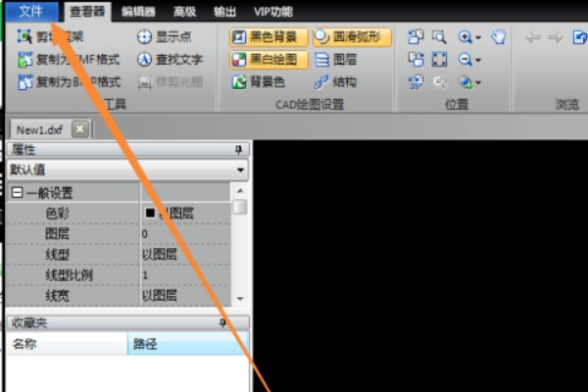Toggle 黑白绘图 black-and-white drawing

[x=269, y=59]
